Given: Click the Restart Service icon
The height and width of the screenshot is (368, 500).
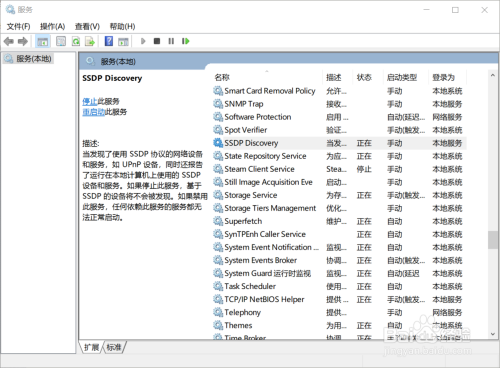Looking at the screenshot, I should pyautogui.click(x=186, y=41).
